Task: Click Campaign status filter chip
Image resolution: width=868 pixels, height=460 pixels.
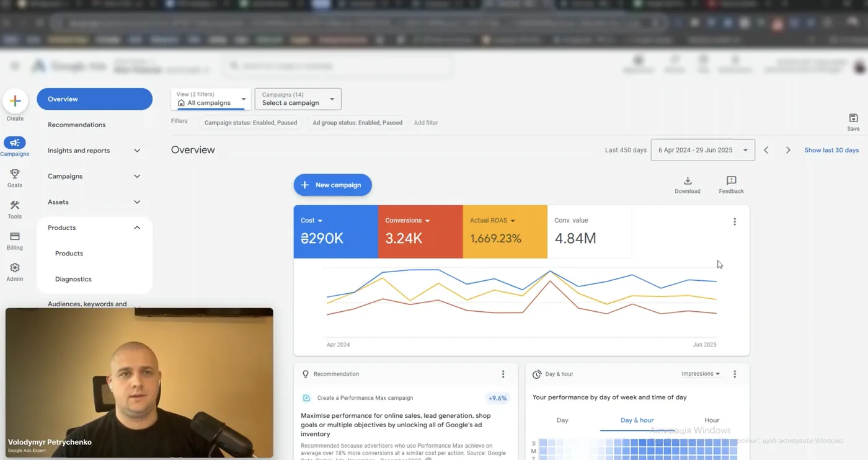Action: tap(250, 123)
